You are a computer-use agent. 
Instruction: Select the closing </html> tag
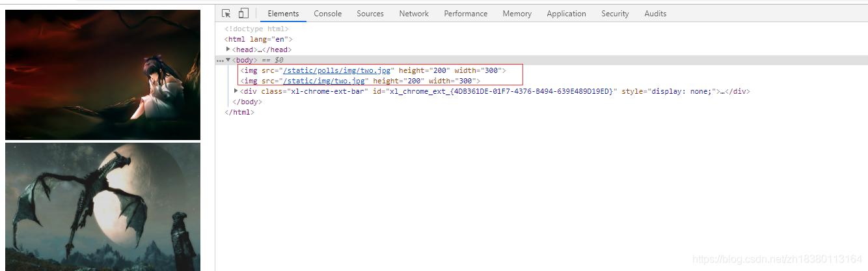[x=239, y=112]
